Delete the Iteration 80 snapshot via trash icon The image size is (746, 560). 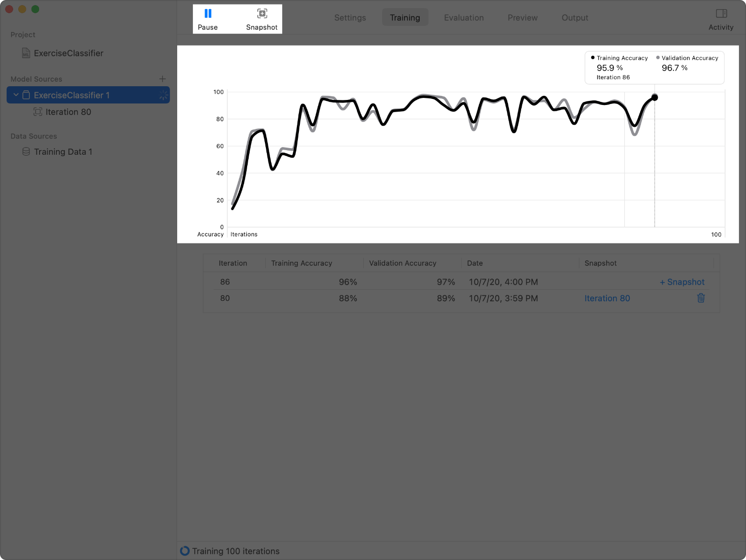coord(701,298)
